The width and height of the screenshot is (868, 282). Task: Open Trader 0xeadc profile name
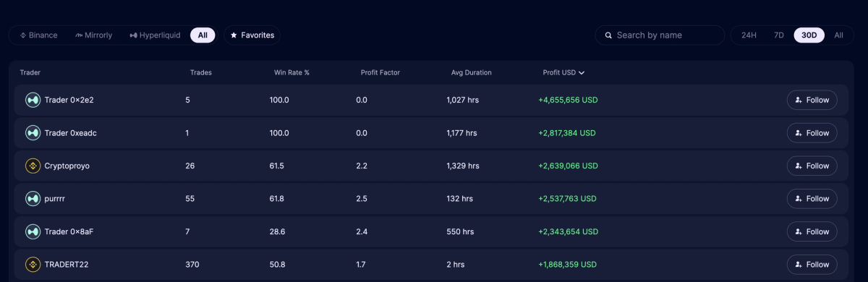(x=71, y=133)
